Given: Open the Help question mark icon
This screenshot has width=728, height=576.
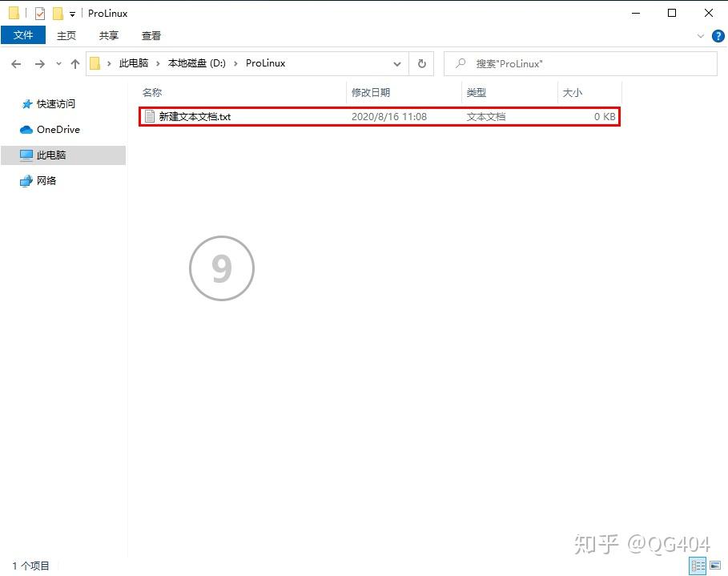Looking at the screenshot, I should point(718,36).
